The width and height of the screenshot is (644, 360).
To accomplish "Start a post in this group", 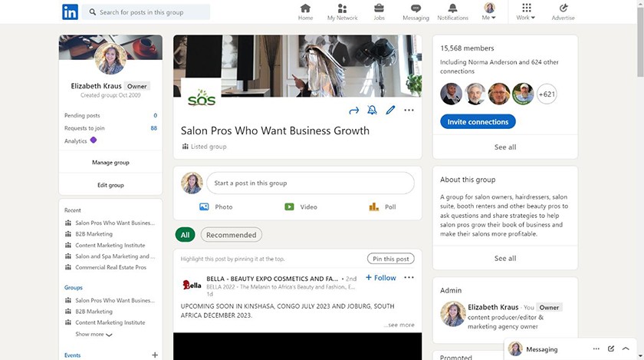I will click(x=310, y=183).
